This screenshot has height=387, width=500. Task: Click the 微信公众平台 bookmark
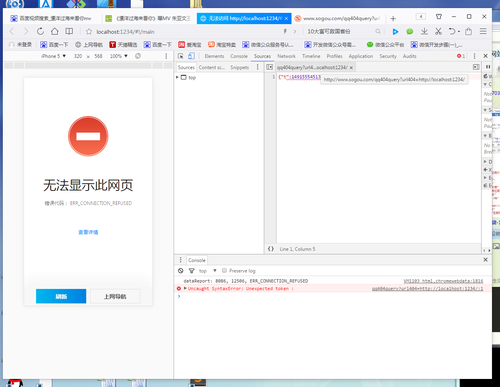(385, 44)
